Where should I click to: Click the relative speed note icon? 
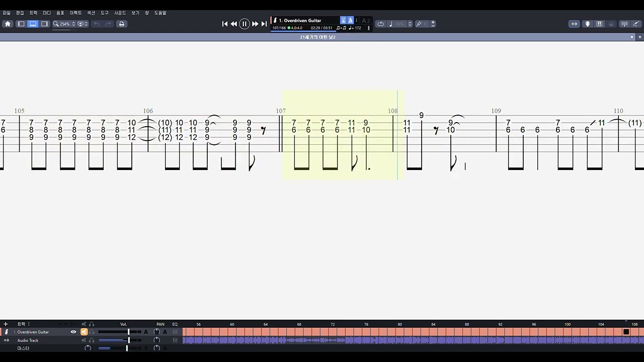[x=391, y=24]
